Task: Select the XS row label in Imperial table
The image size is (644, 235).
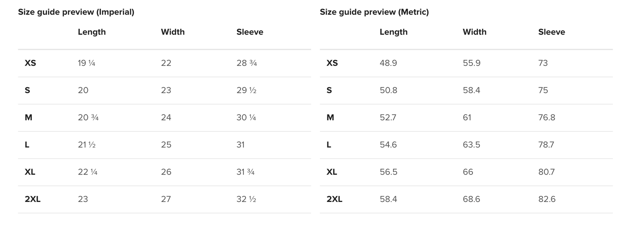Action: pyautogui.click(x=30, y=63)
